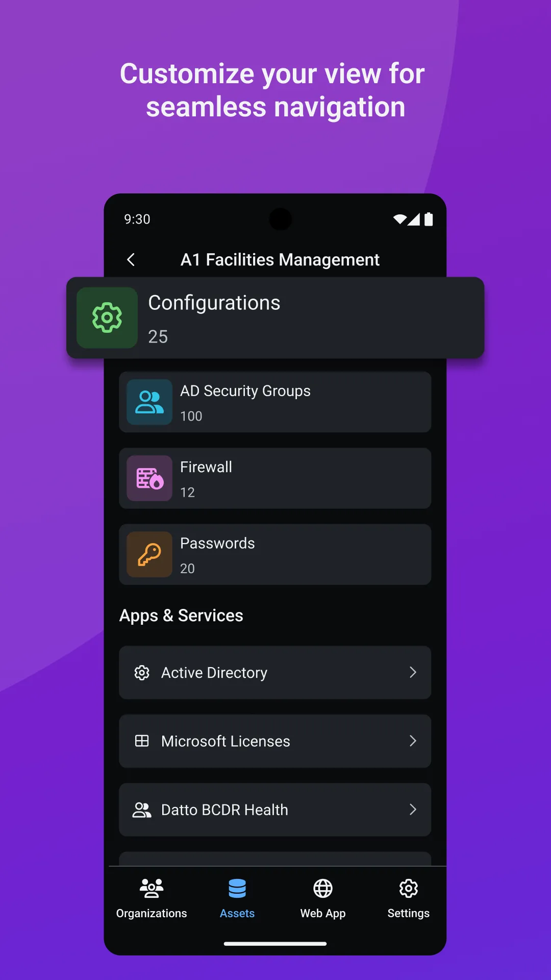Expand the Active Directory chevron
Image resolution: width=551 pixels, height=980 pixels.
pyautogui.click(x=413, y=673)
